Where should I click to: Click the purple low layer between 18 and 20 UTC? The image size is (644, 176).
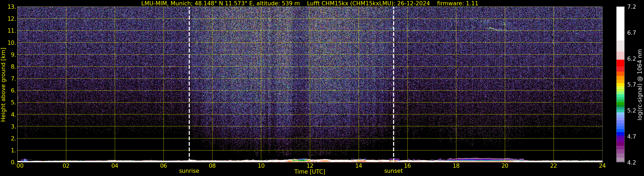point(480,159)
